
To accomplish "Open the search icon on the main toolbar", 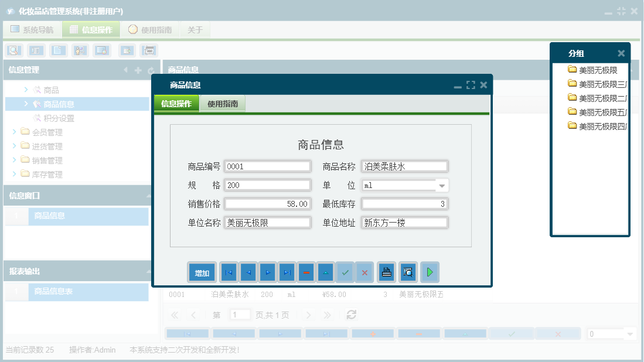I will [x=13, y=50].
